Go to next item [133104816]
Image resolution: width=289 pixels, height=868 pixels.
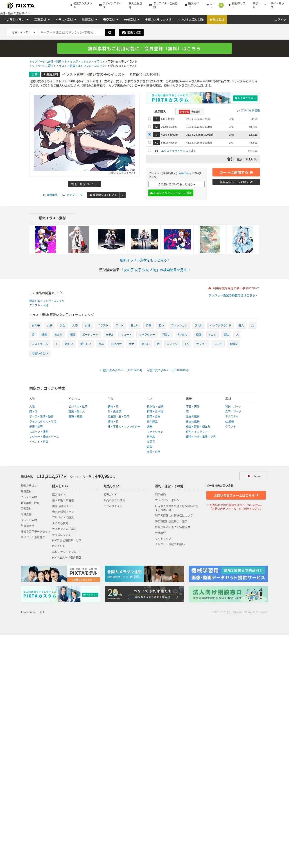[168, 370]
